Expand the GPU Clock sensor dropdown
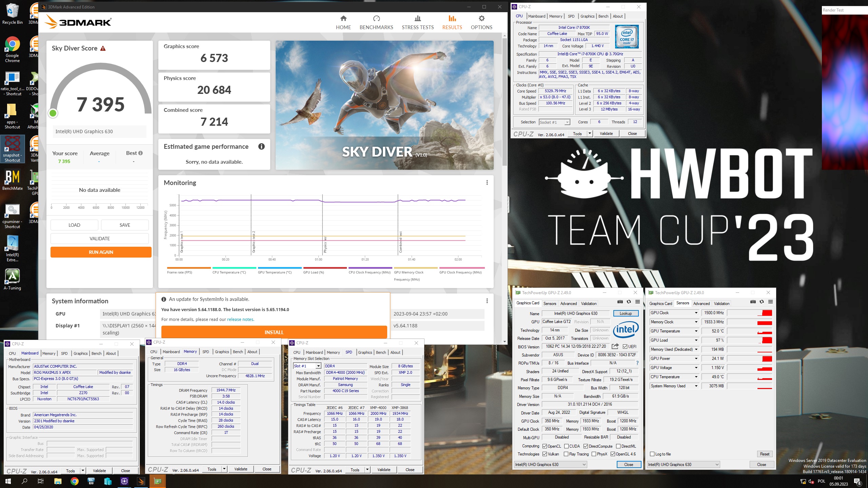 tap(696, 313)
